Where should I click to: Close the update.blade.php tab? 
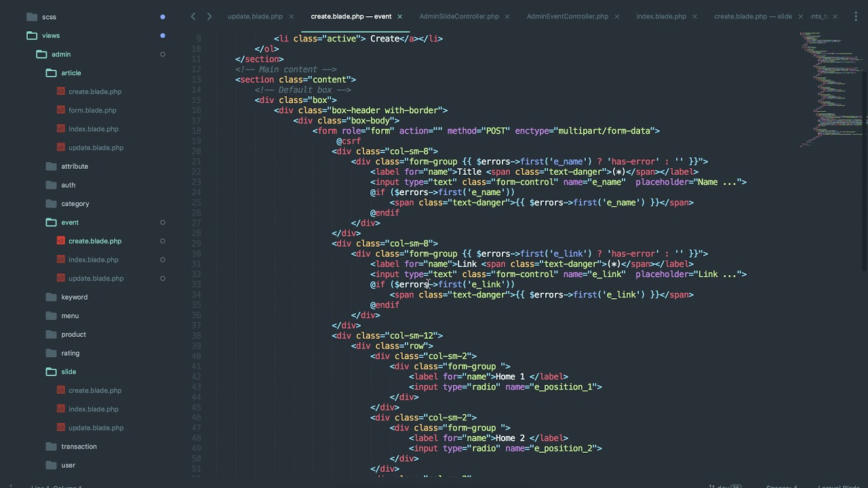coord(292,16)
